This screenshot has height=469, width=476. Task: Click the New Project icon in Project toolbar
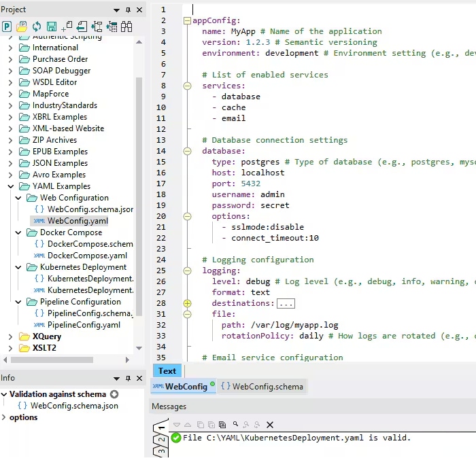[7, 27]
